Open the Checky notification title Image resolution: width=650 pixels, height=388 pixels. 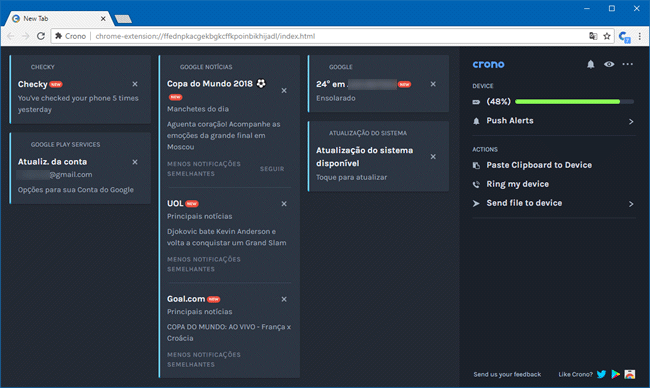32,84
